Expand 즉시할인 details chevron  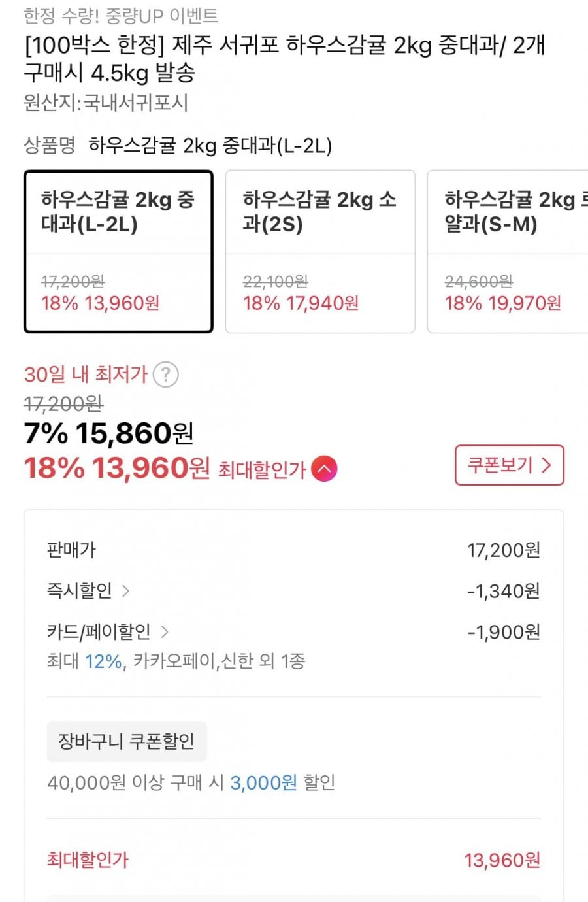[126, 592]
